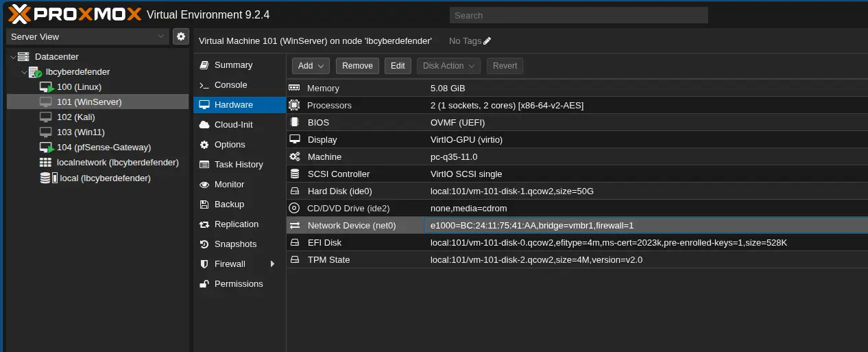Edit tags with the pencil icon
Viewport: 868px width, 352px height.
pos(487,41)
